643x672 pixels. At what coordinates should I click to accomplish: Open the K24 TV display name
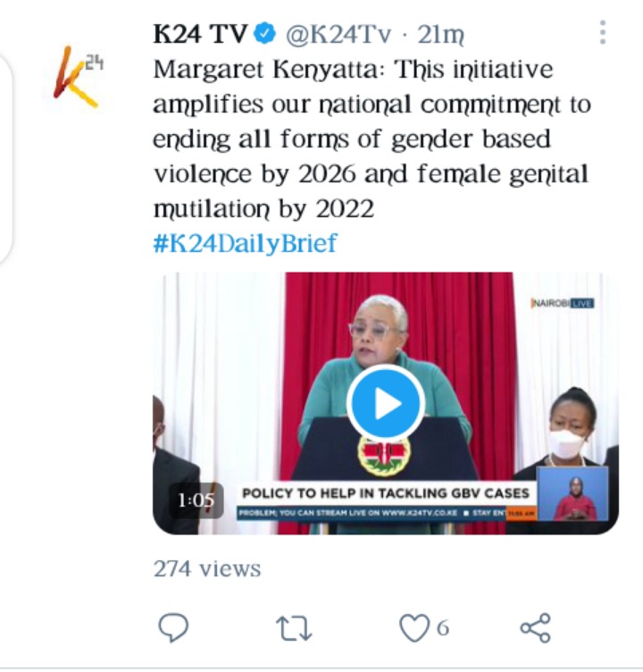click(x=200, y=34)
